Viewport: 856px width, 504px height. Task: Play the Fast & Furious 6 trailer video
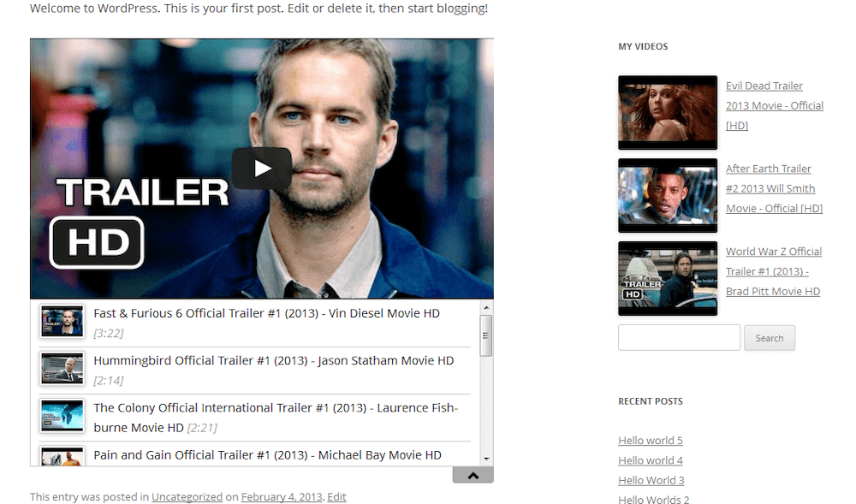[x=261, y=169]
